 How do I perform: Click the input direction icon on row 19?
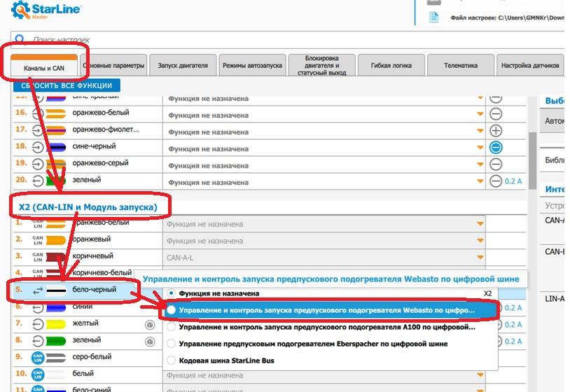38,164
